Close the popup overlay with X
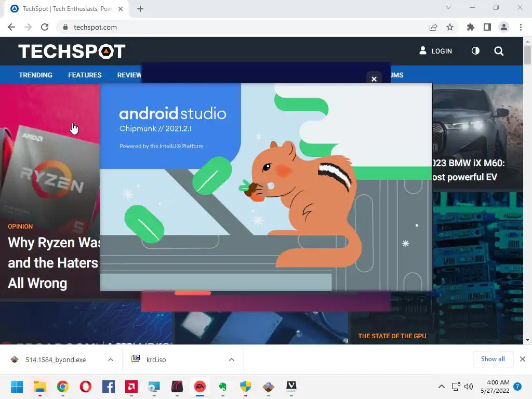 coord(374,79)
